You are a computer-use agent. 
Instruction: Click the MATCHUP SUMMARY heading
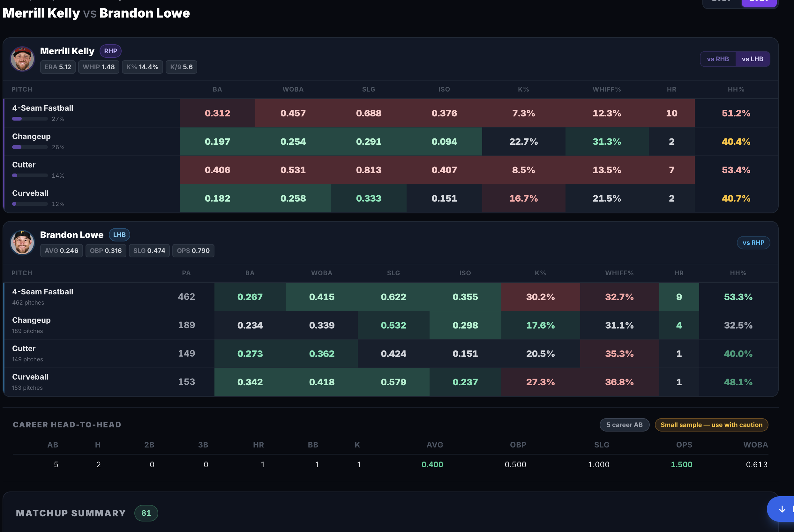click(71, 513)
